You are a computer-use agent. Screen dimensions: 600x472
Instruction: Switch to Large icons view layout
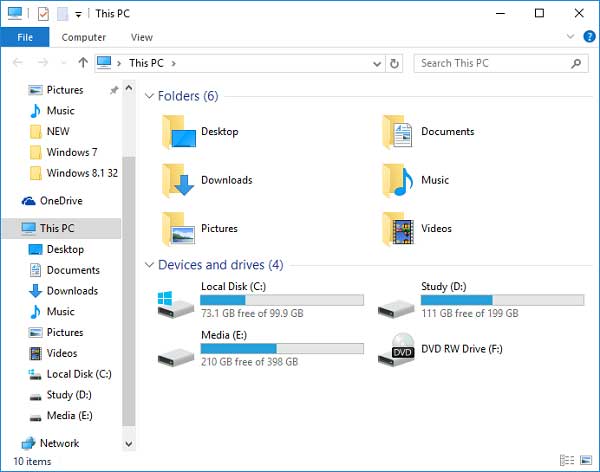click(x=586, y=460)
